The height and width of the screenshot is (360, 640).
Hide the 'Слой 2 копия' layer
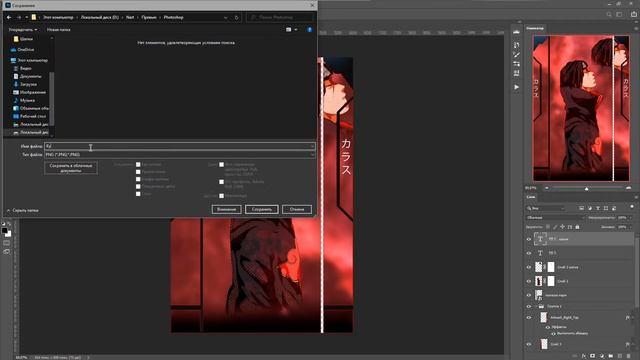click(529, 267)
